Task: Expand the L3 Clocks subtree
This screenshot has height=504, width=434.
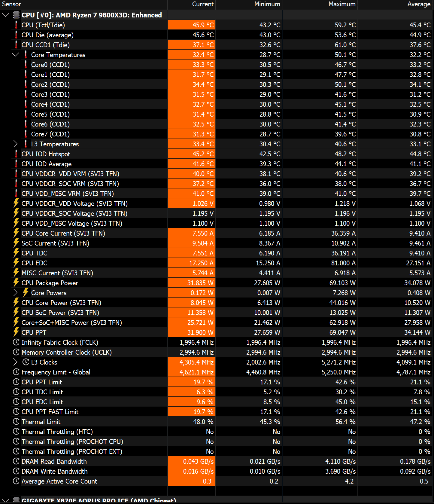Action: (x=15, y=362)
